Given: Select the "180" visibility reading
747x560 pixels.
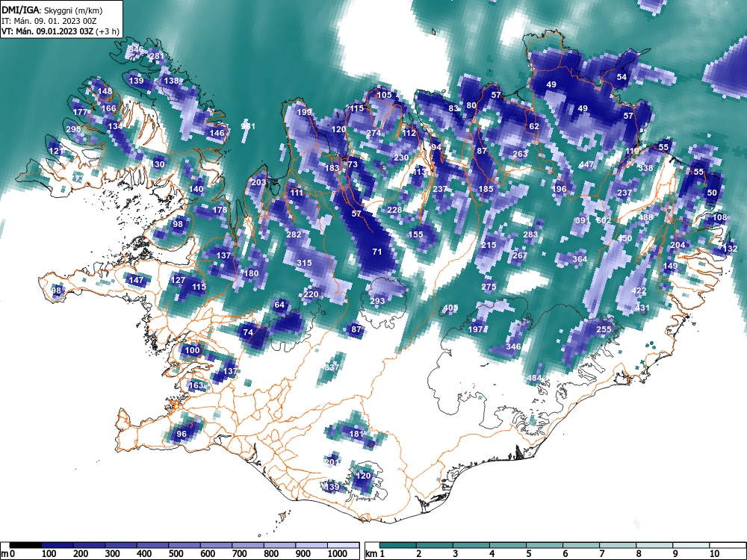Looking at the screenshot, I should pos(250,273).
